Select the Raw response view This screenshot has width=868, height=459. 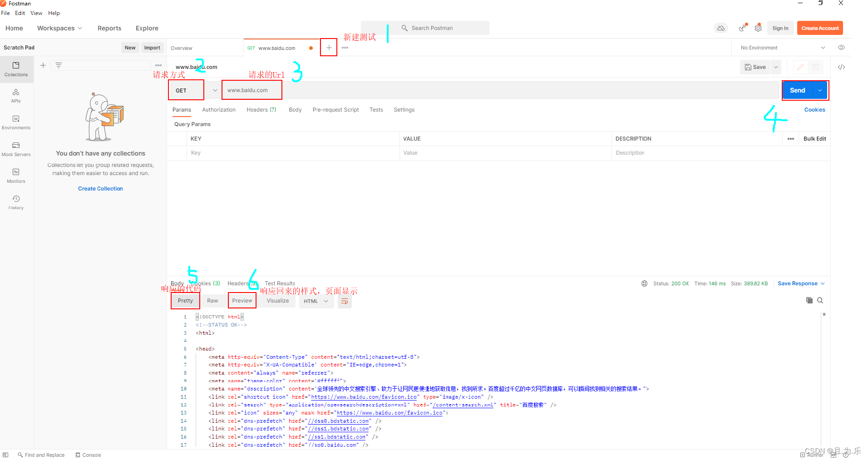(x=212, y=301)
